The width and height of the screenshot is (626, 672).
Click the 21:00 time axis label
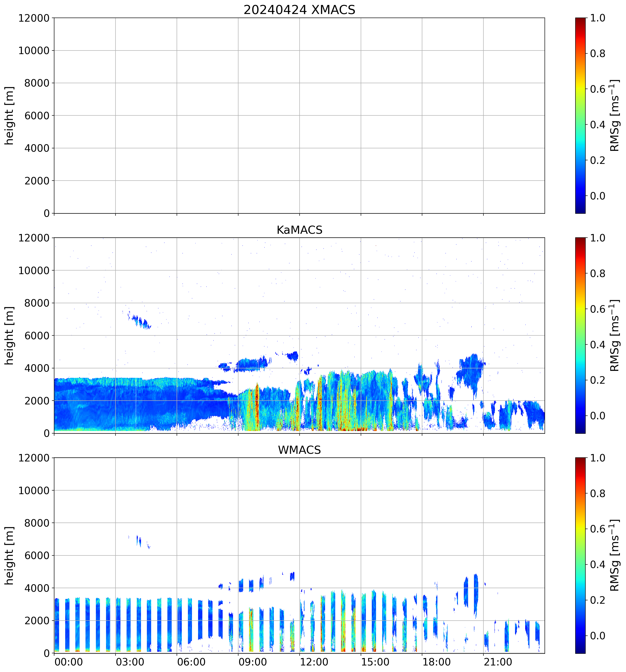coord(498,662)
